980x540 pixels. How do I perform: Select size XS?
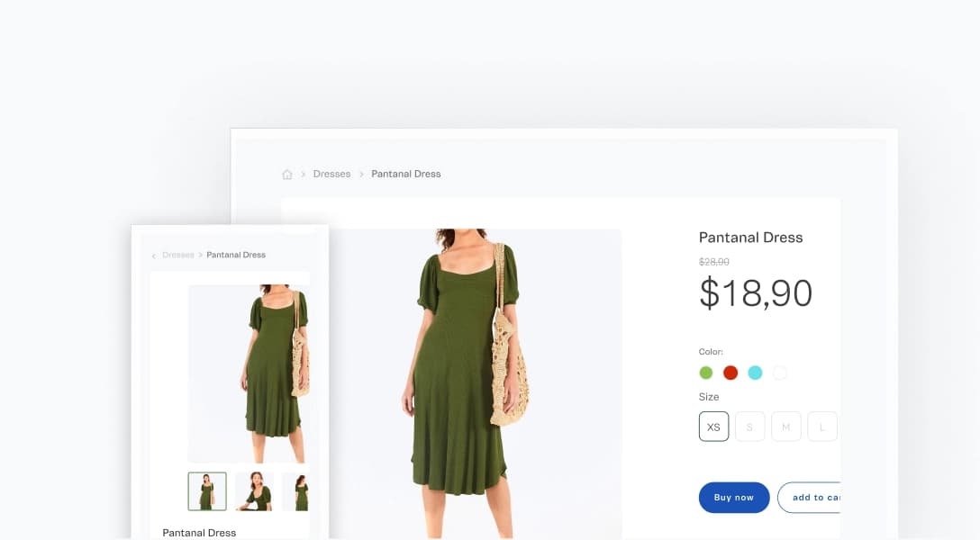(713, 427)
